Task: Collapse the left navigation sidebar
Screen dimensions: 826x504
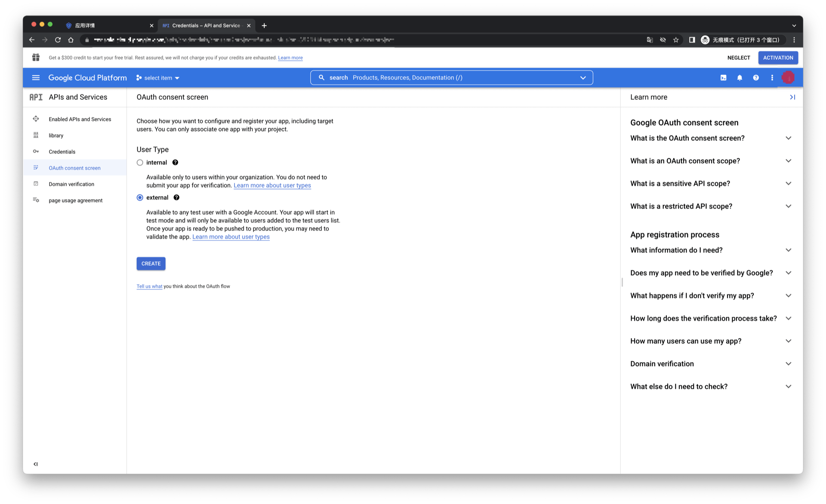Action: coord(36,464)
